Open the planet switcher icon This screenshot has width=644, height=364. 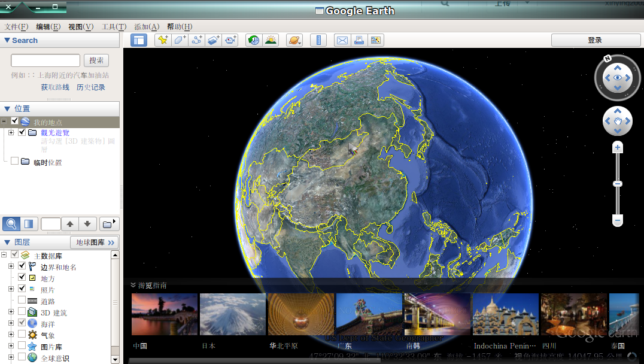pyautogui.click(x=294, y=40)
